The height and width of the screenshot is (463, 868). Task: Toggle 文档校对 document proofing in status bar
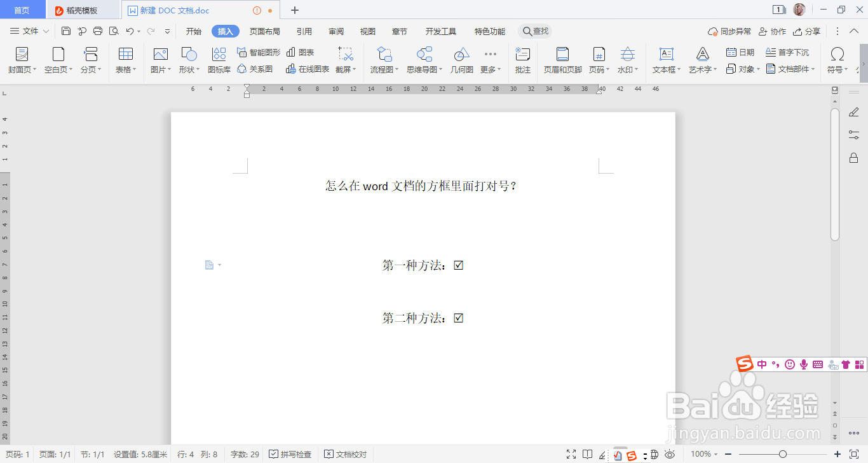(345, 454)
